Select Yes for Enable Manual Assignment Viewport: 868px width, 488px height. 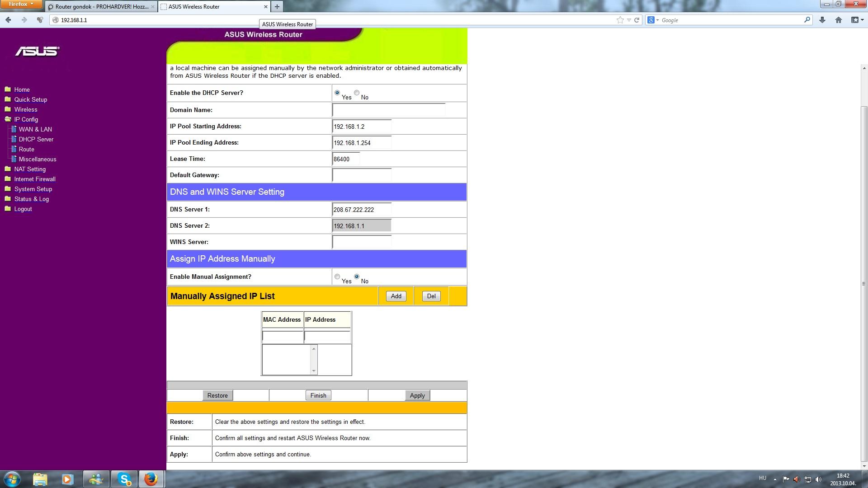[x=337, y=277]
